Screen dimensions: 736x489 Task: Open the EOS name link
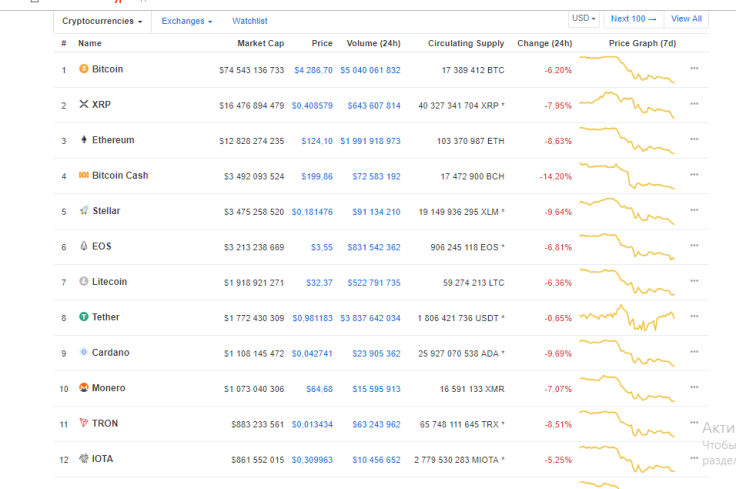102,246
